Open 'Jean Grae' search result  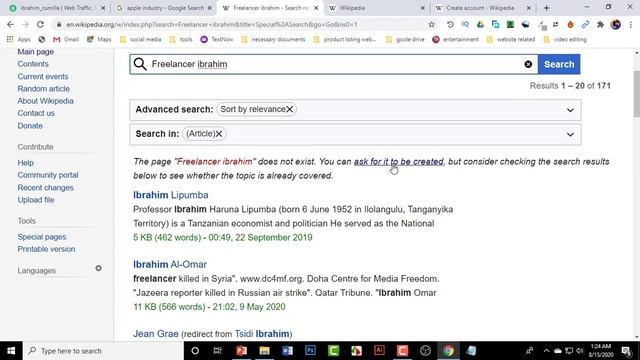coord(156,334)
